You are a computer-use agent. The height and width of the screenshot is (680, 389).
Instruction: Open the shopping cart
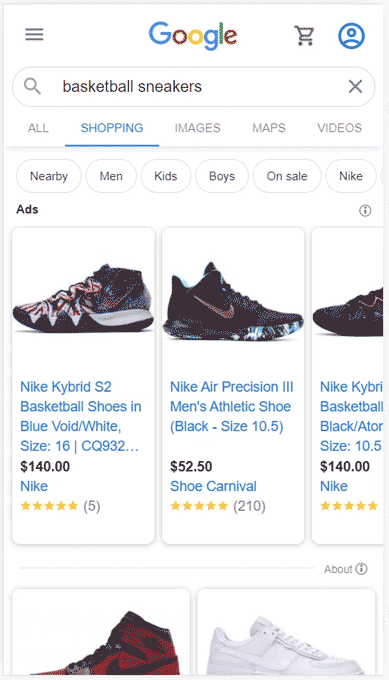click(304, 35)
